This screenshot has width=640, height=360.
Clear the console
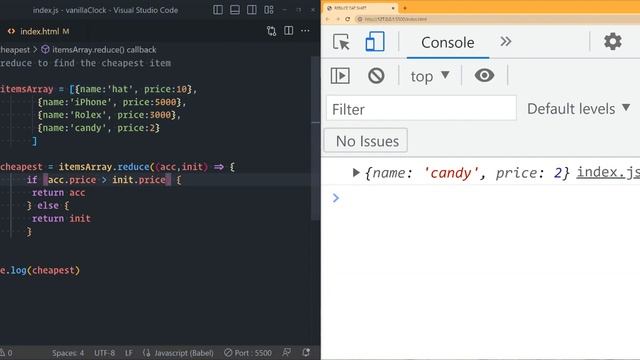[376, 76]
